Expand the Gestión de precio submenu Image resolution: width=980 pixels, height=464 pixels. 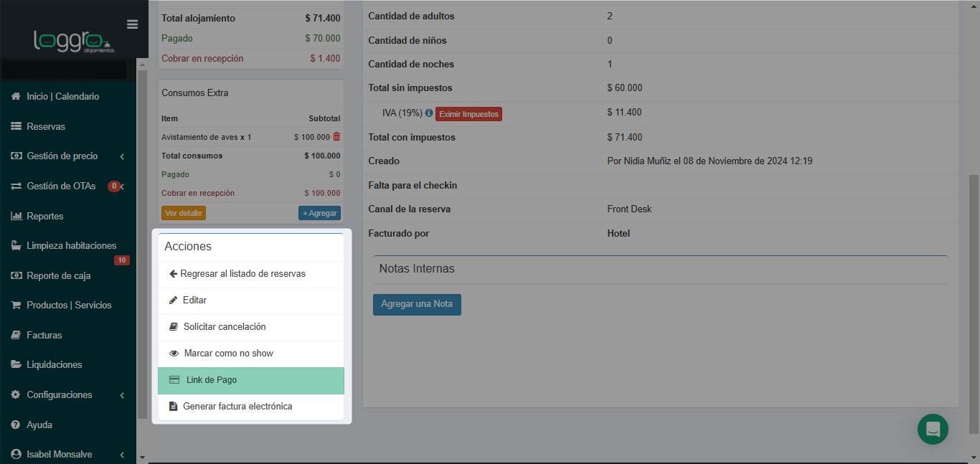click(x=122, y=156)
